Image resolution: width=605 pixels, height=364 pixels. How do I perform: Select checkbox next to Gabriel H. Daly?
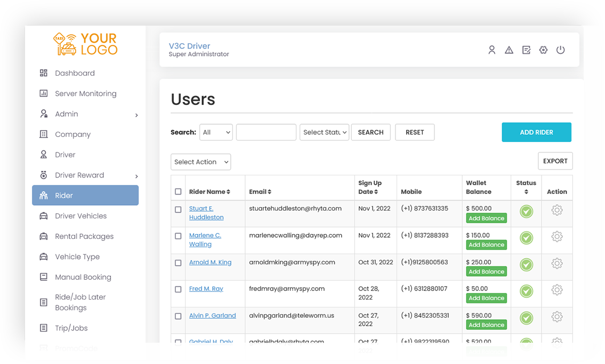(178, 343)
